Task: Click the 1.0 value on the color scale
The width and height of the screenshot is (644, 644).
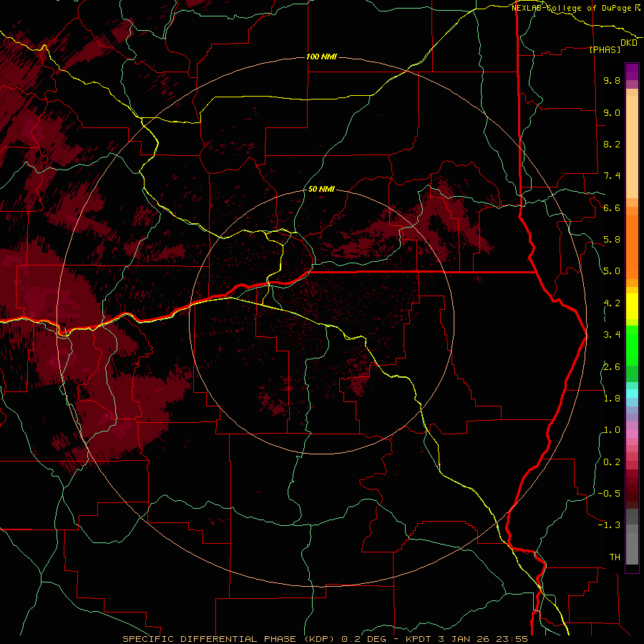Action: (x=612, y=430)
